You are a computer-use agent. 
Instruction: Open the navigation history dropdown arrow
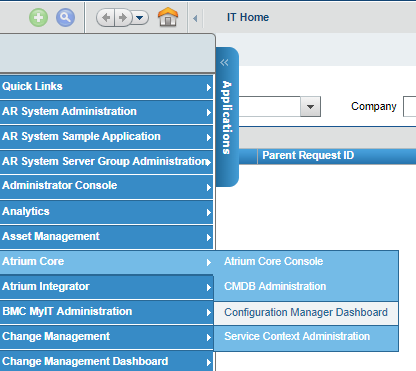coord(140,17)
